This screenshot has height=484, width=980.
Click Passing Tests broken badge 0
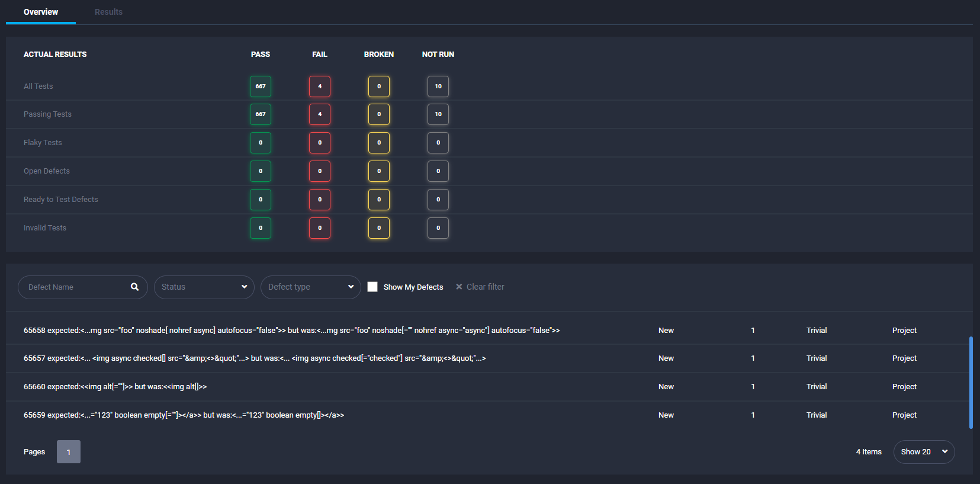[379, 114]
